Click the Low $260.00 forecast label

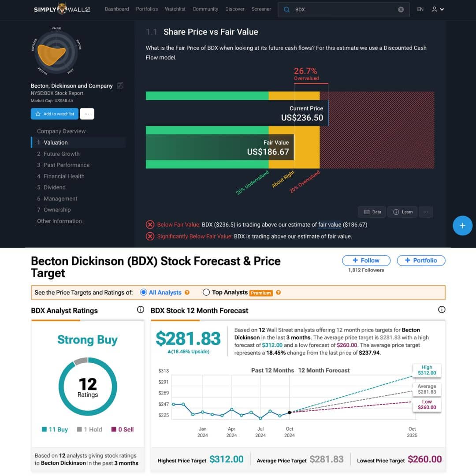tap(427, 405)
